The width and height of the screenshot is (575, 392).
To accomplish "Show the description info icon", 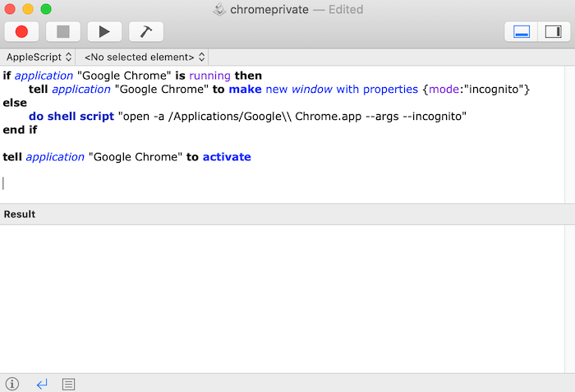I will (x=12, y=384).
